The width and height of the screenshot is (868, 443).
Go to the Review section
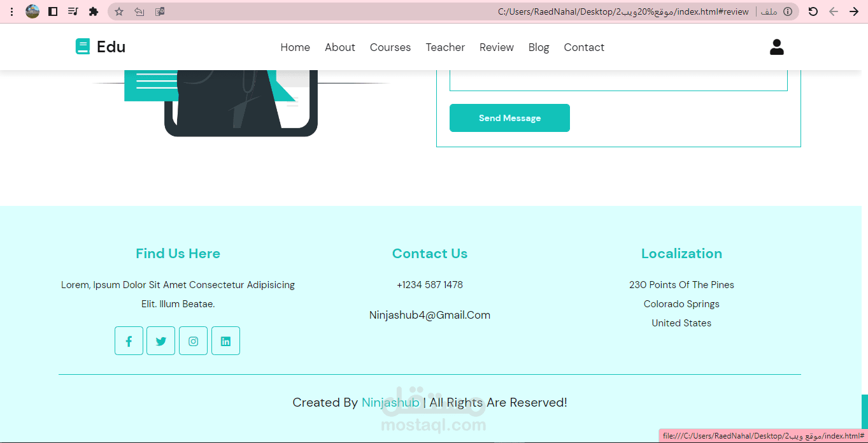tap(497, 47)
